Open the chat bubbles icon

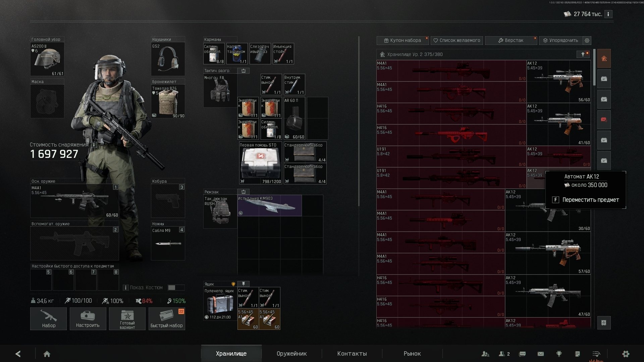click(x=522, y=354)
